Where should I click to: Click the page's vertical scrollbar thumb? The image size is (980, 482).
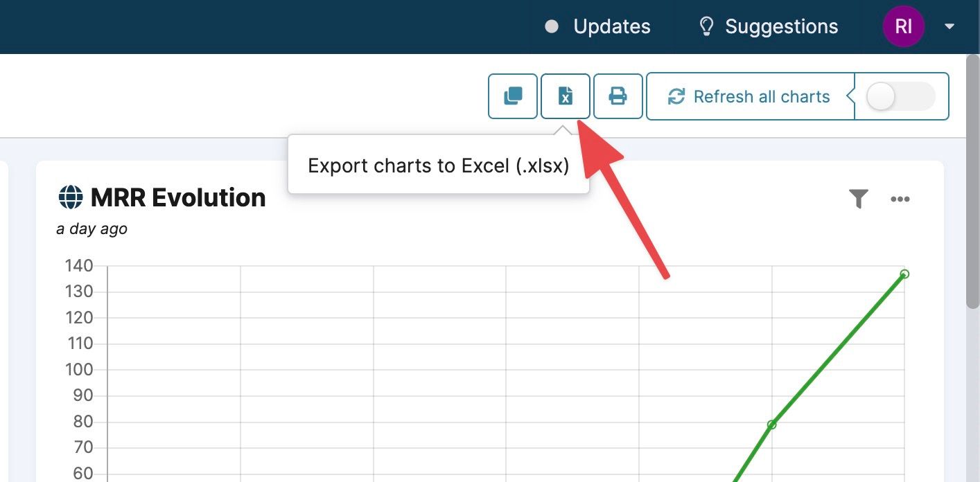pos(972,180)
